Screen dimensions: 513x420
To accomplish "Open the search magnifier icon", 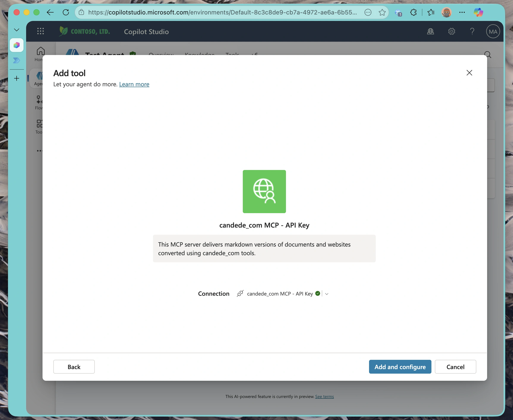I will point(488,54).
